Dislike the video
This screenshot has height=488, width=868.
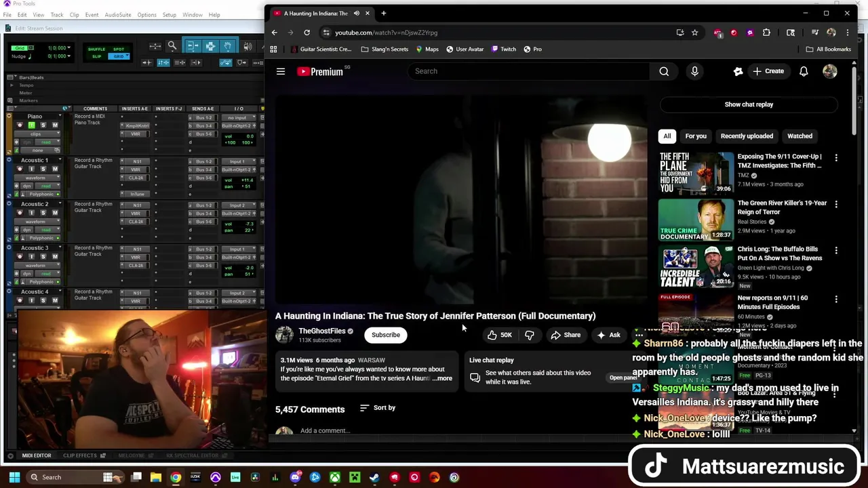click(530, 335)
